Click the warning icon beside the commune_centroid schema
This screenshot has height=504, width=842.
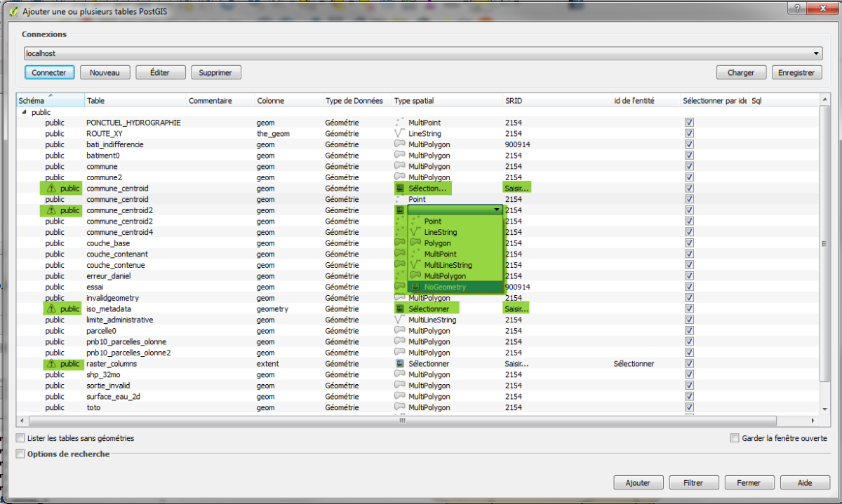pos(51,189)
